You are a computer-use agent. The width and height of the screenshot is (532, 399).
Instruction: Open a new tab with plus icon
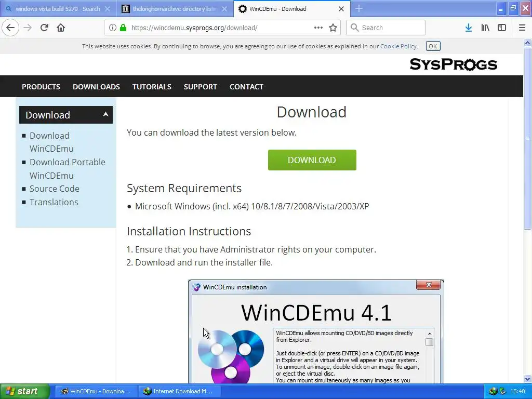[358, 8]
